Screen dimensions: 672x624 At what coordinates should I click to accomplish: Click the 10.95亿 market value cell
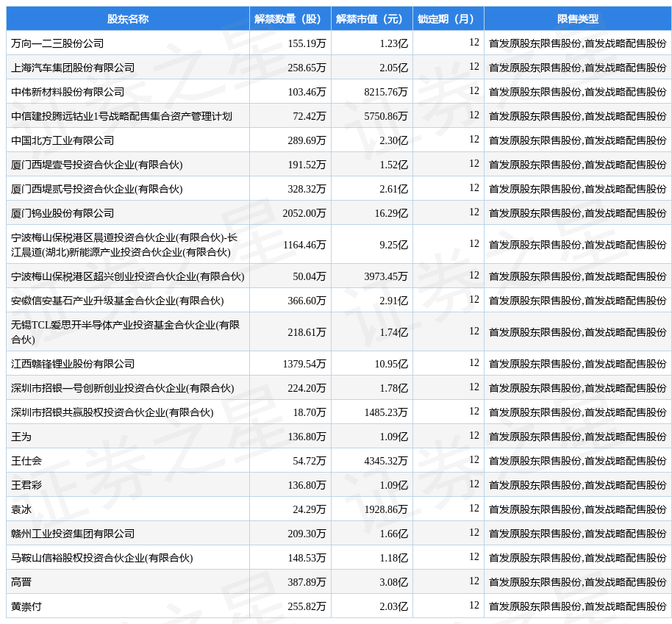(390, 364)
